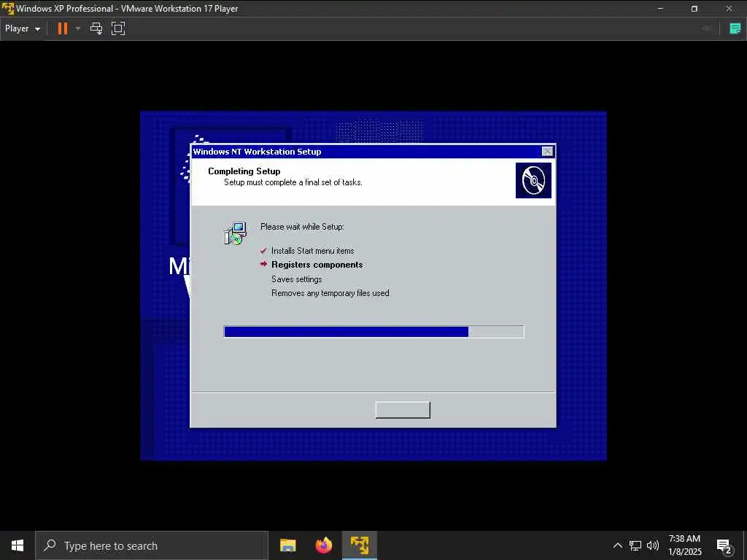Click the VMware Player app icon in title bar
Image resolution: width=747 pixels, height=560 pixels.
[7, 9]
